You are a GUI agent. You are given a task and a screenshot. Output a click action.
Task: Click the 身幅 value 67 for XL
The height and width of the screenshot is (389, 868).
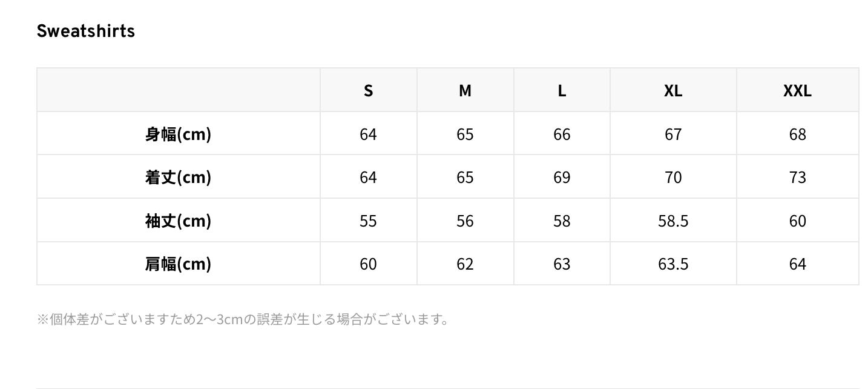673,134
